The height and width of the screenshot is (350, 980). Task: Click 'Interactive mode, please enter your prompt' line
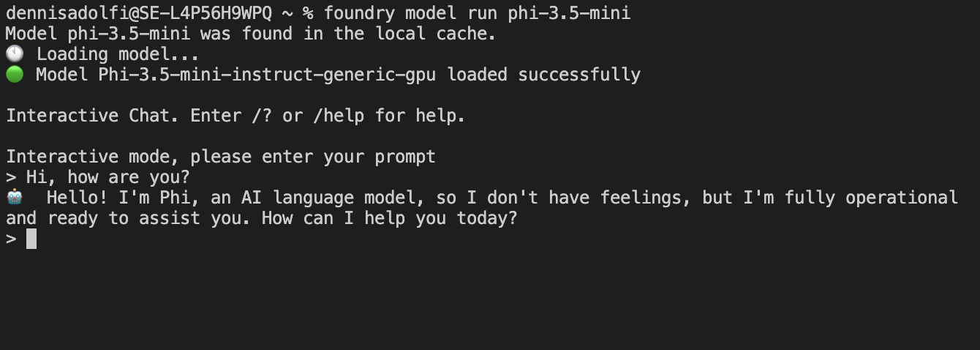point(220,157)
